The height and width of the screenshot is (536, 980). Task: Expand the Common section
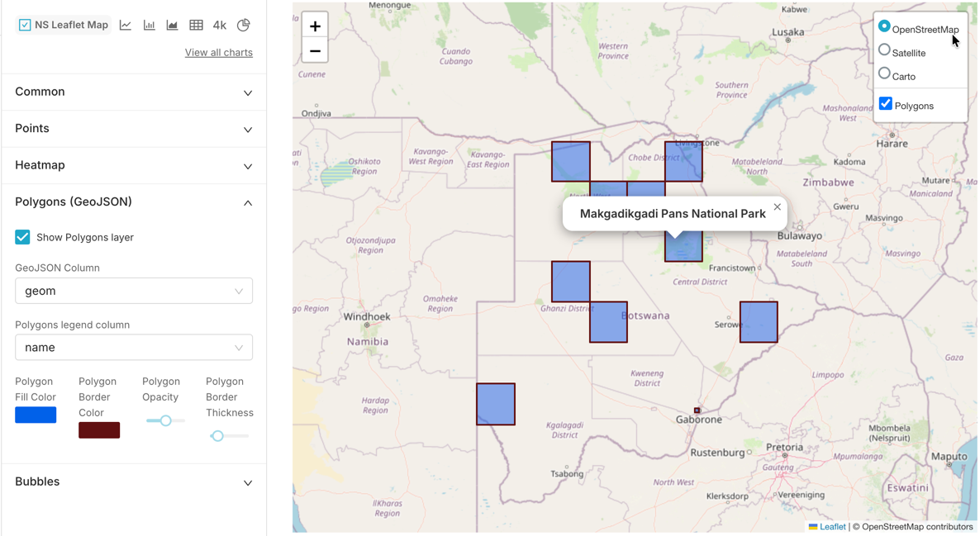click(134, 92)
